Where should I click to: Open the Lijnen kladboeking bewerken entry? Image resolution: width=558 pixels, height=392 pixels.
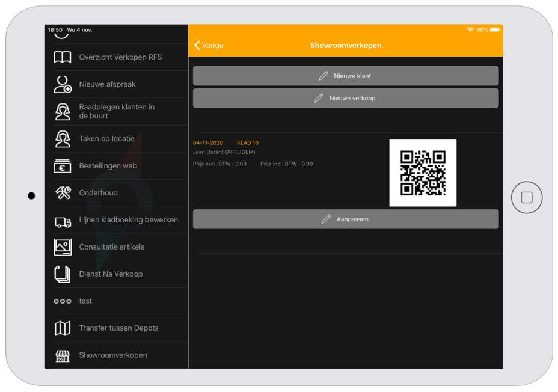pos(128,220)
